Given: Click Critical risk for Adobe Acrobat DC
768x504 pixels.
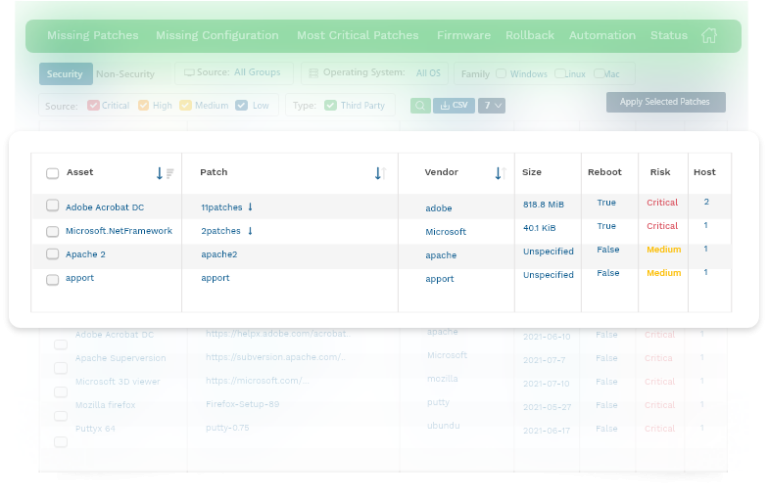Looking at the screenshot, I should pos(662,202).
